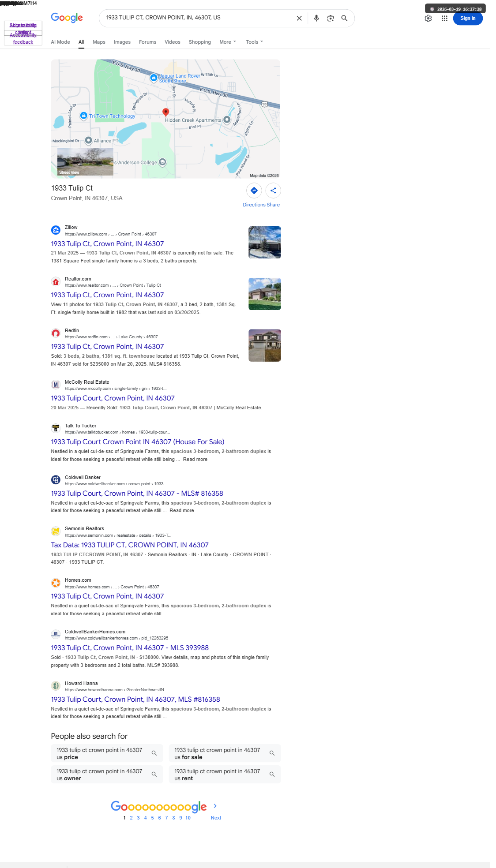Get directions to 1933 Tulip Ct
The image size is (496, 868).
click(254, 191)
